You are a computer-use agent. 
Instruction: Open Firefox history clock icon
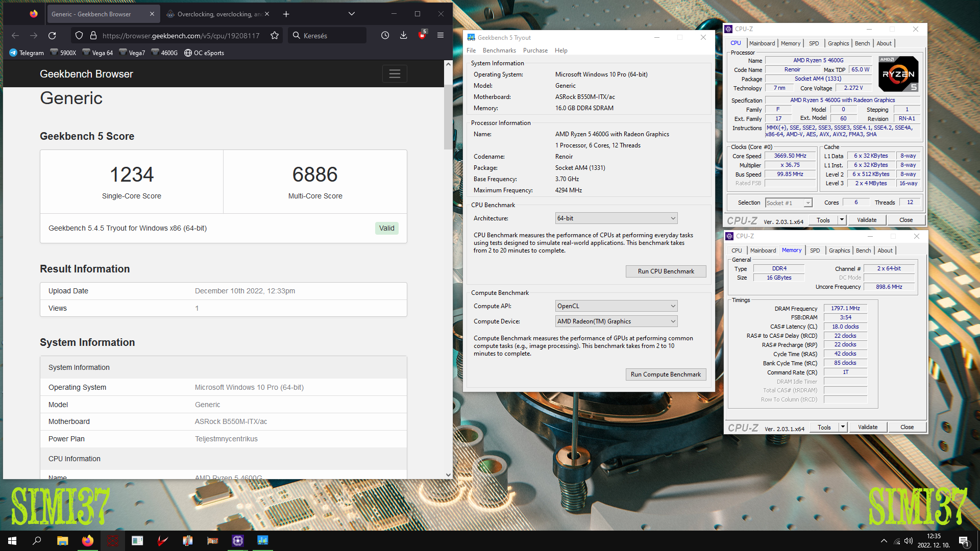pos(385,36)
